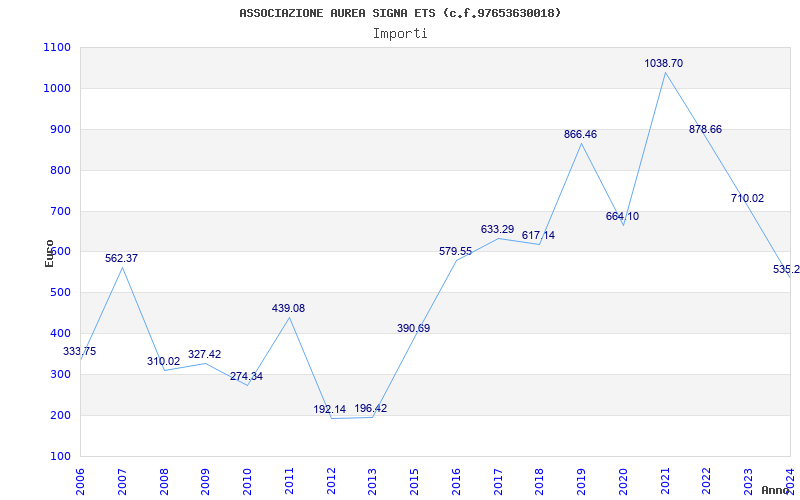The width and height of the screenshot is (800, 500).
Task: Click the year 2019 axis label
Action: tap(582, 482)
